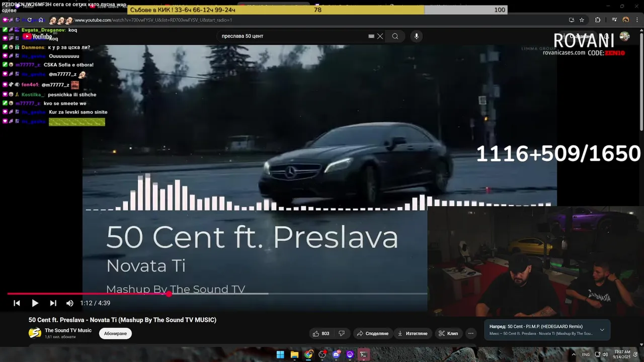Start voice search with the microphone

[416, 36]
